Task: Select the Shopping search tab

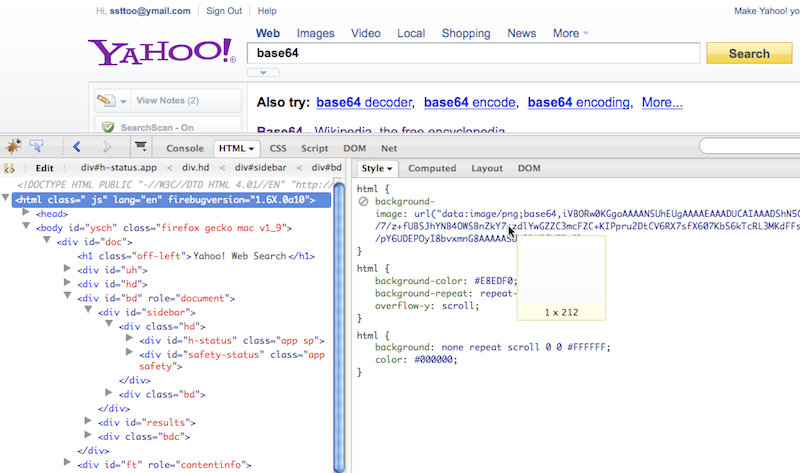Action: 466,33
